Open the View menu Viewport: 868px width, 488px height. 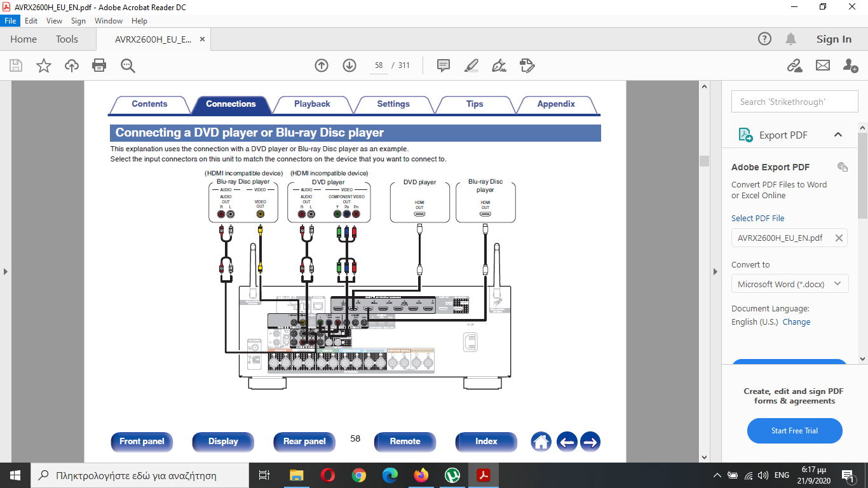tap(54, 21)
